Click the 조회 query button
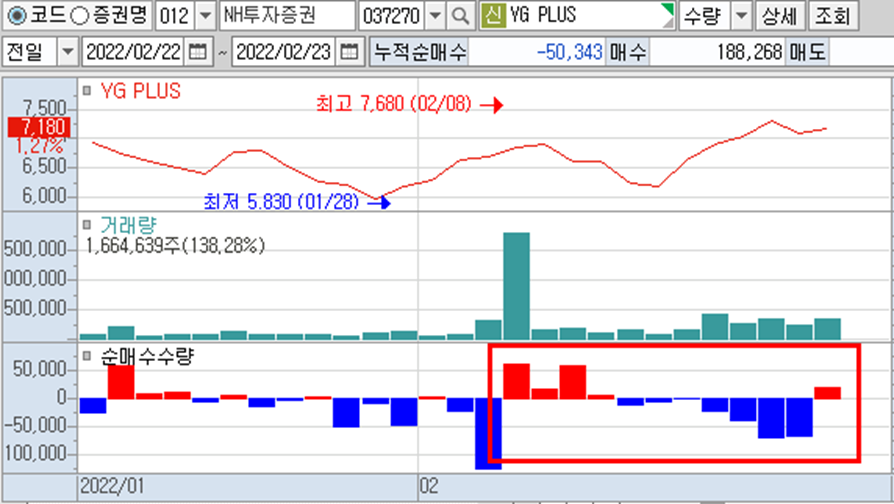Viewport: 894px width, 504px height. [x=833, y=15]
